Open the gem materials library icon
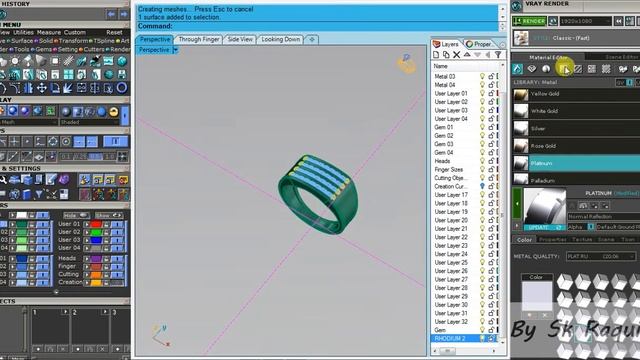640x360 pixels. [531, 69]
